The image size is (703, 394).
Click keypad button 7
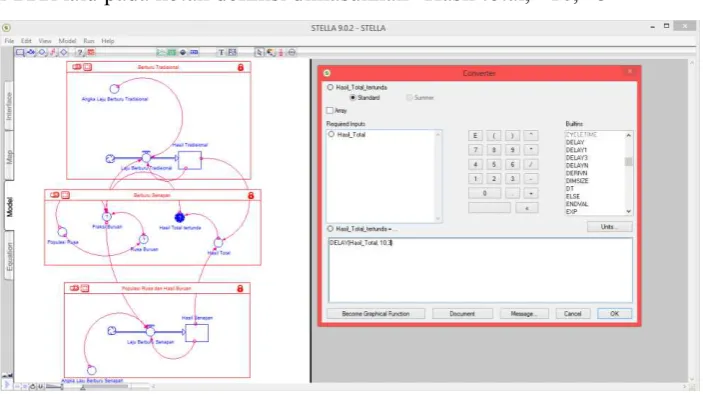pos(475,150)
